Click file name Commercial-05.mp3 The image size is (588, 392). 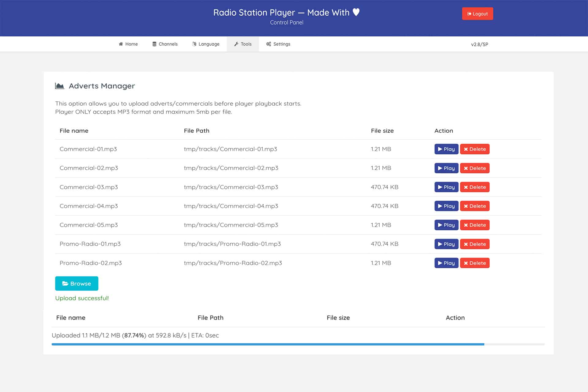89,225
